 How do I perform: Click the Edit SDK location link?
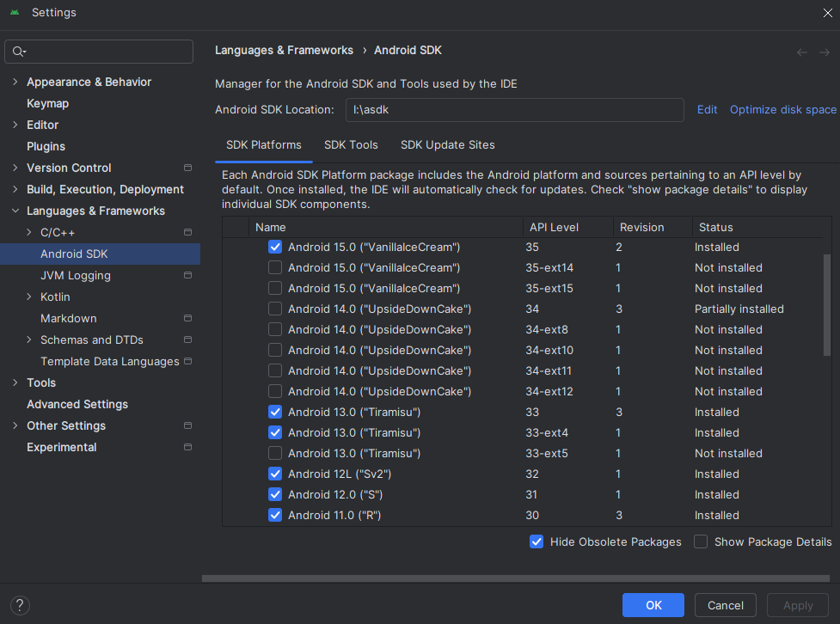[x=707, y=110]
